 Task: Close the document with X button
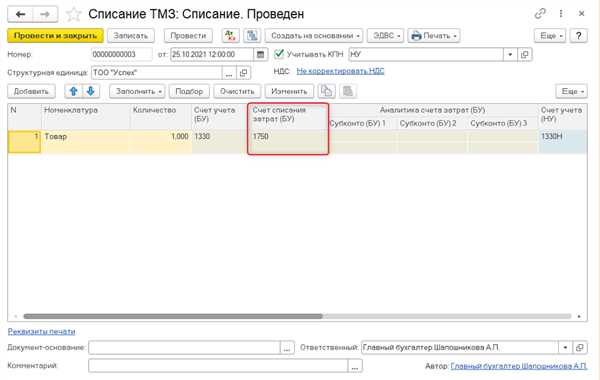582,14
